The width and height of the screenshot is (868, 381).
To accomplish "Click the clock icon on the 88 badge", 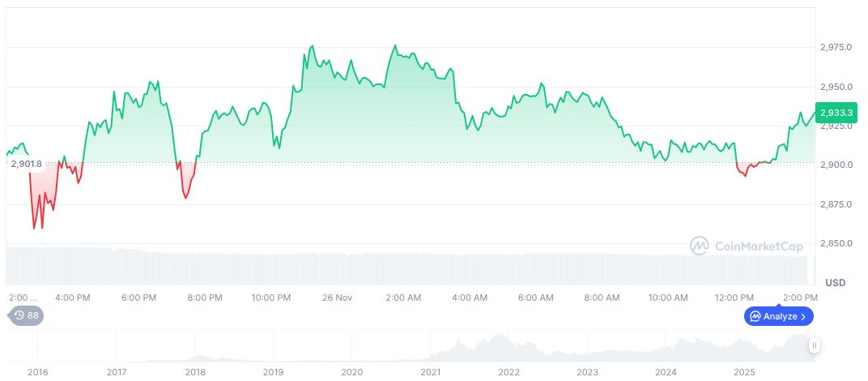I will pos(19,315).
